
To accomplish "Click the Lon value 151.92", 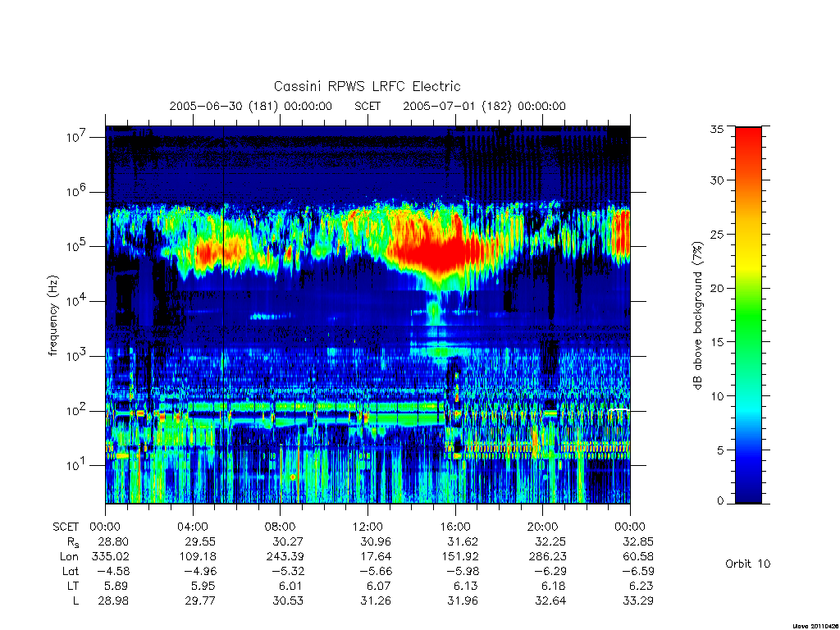I will click(459, 557).
